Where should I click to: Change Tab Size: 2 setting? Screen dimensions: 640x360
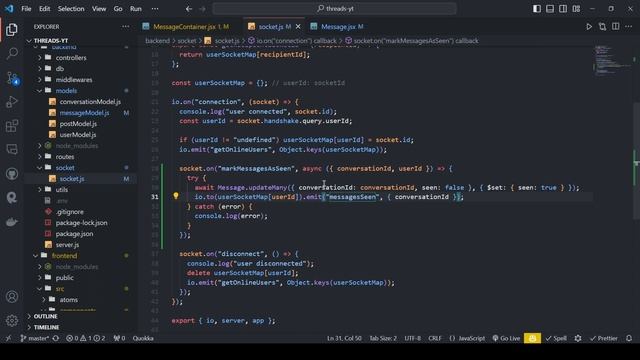tap(383, 338)
